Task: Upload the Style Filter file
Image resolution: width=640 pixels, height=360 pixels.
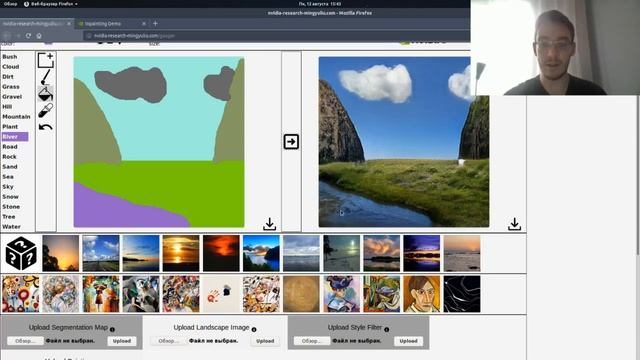Action: pyautogui.click(x=408, y=341)
